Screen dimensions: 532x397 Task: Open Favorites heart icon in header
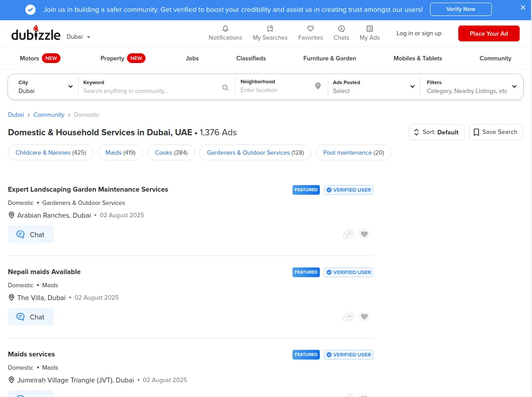pyautogui.click(x=311, y=29)
